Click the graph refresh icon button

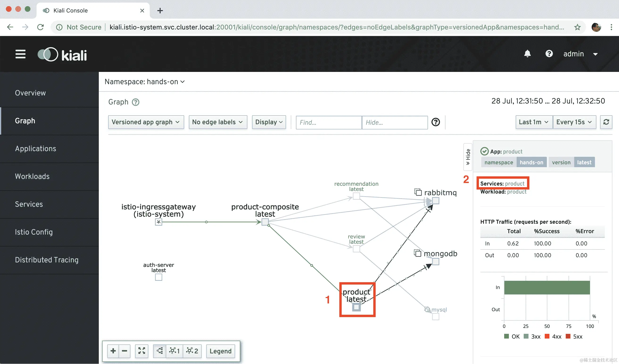606,122
